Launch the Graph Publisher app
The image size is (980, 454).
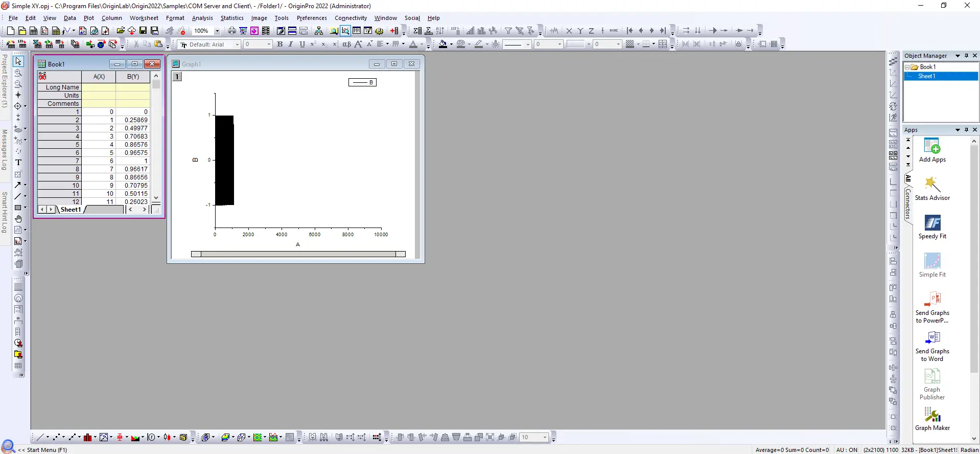point(932,384)
